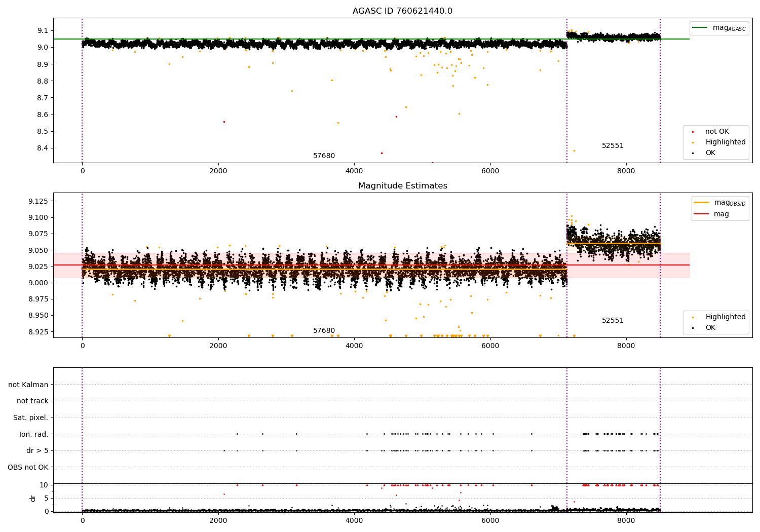The image size is (760, 532).
Task: Click the "not Kalman" row label
Action: (x=28, y=385)
